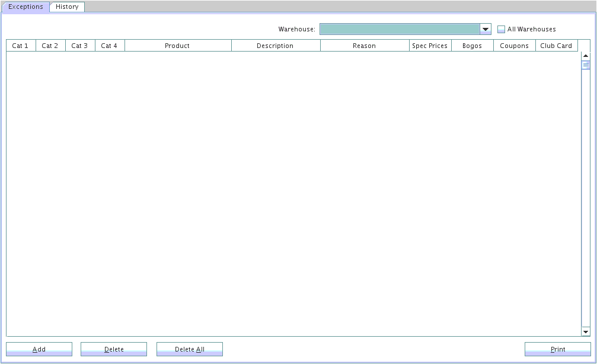Enable the All Warehouses checkbox

[502, 29]
